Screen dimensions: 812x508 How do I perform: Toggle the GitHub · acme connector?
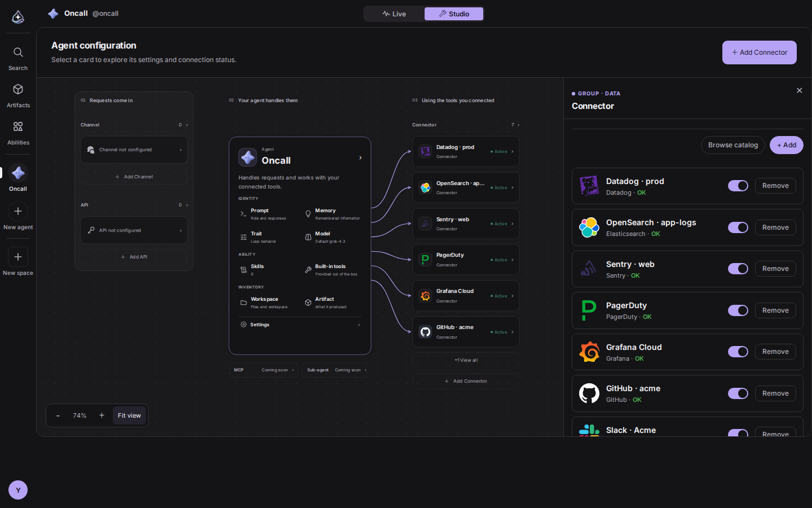pyautogui.click(x=738, y=393)
